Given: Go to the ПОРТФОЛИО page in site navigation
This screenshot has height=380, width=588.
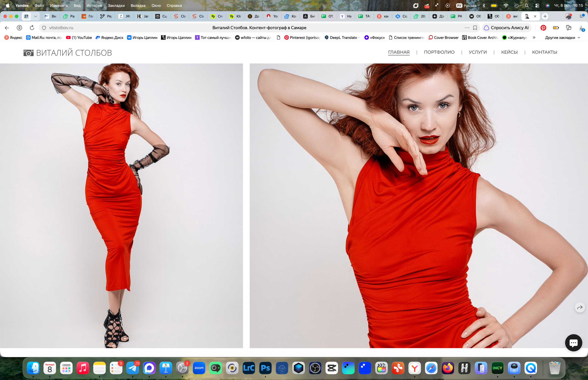Looking at the screenshot, I should tap(439, 52).
